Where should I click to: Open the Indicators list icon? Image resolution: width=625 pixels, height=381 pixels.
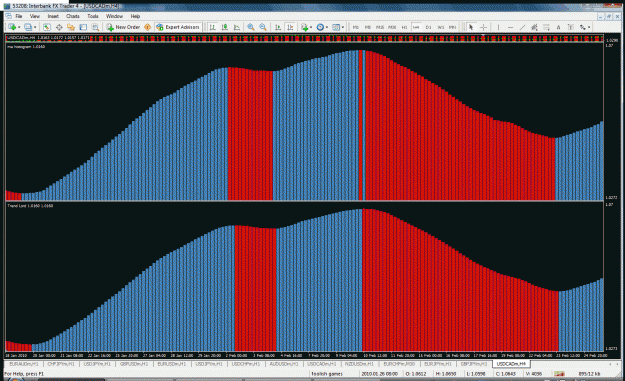[305, 27]
